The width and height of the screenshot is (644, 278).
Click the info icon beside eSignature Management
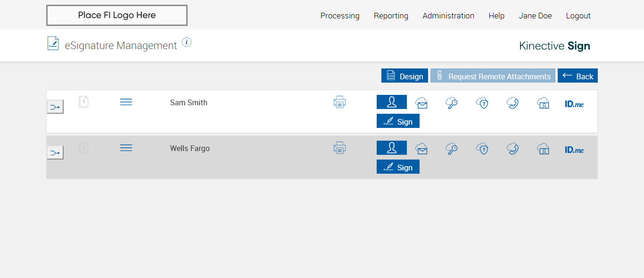(187, 42)
